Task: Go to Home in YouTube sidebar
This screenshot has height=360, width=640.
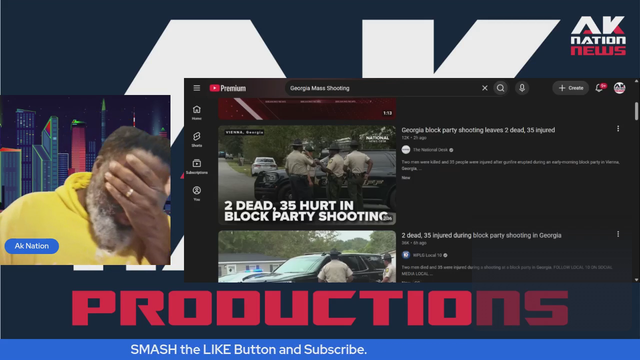Action: [197, 112]
